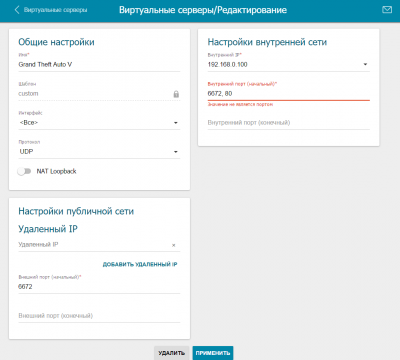Click the lock icon in template field
This screenshot has height=360, width=400.
(x=176, y=94)
